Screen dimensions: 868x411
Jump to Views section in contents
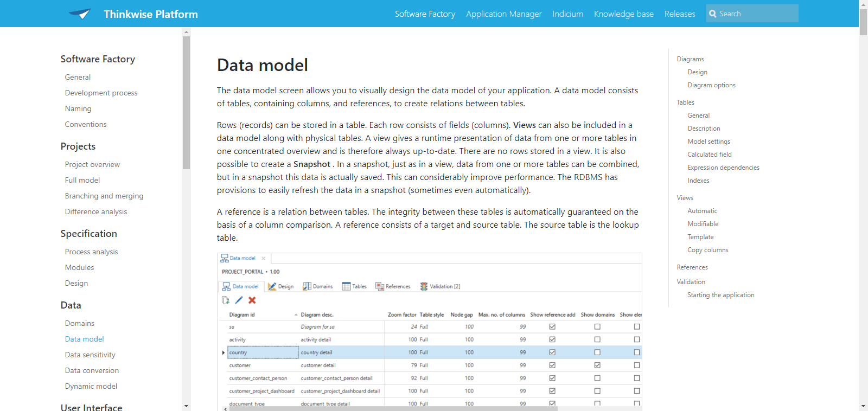(685, 198)
